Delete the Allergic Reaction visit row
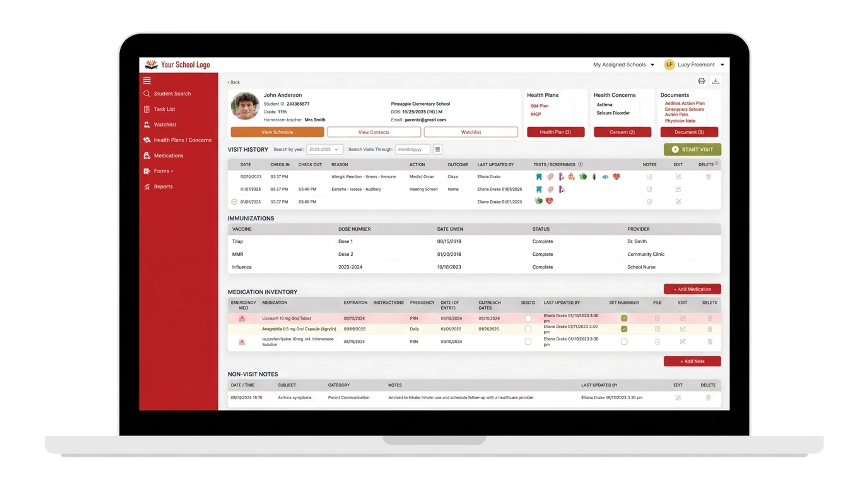Screen dimensions: 868x485 pos(708,177)
